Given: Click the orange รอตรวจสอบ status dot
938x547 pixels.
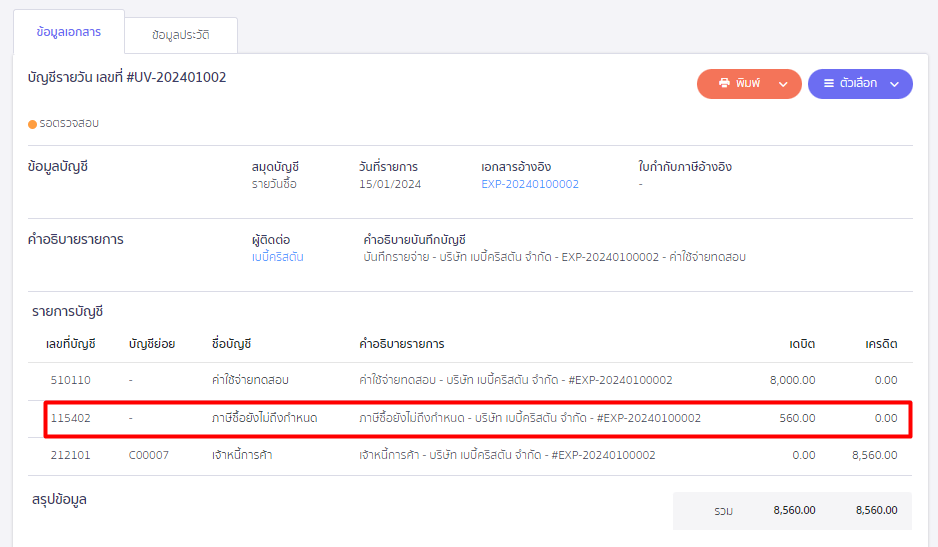Looking at the screenshot, I should coord(32,124).
